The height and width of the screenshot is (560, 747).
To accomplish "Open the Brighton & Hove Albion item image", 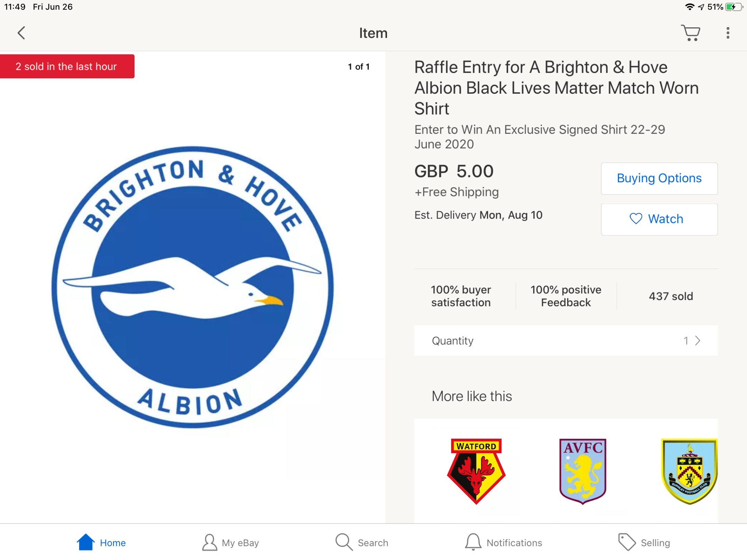I will 193,287.
